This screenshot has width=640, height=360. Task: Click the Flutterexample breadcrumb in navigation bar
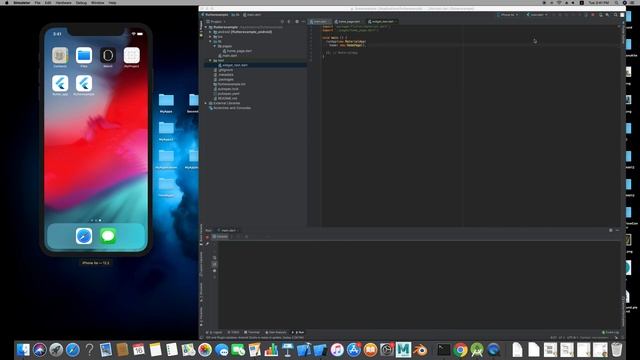215,15
